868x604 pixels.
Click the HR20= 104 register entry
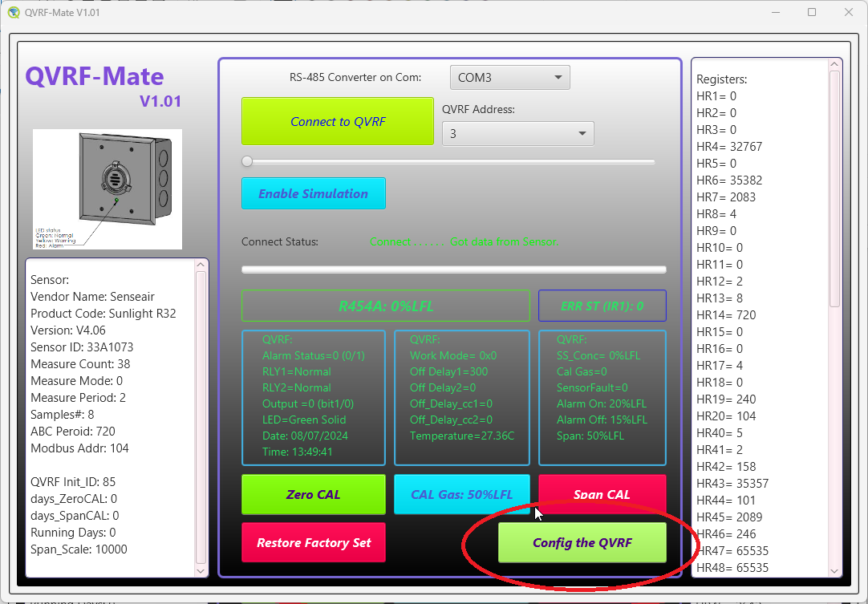point(726,416)
